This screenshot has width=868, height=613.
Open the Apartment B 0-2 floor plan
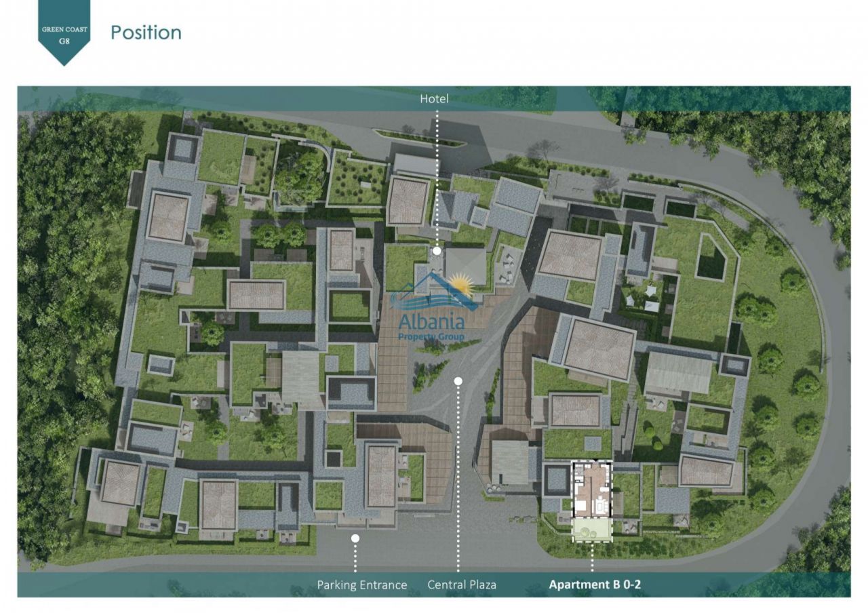[592, 490]
